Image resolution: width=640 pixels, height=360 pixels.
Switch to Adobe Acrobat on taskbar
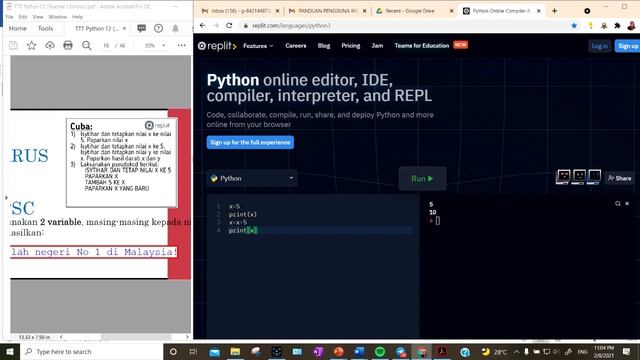[x=442, y=351]
